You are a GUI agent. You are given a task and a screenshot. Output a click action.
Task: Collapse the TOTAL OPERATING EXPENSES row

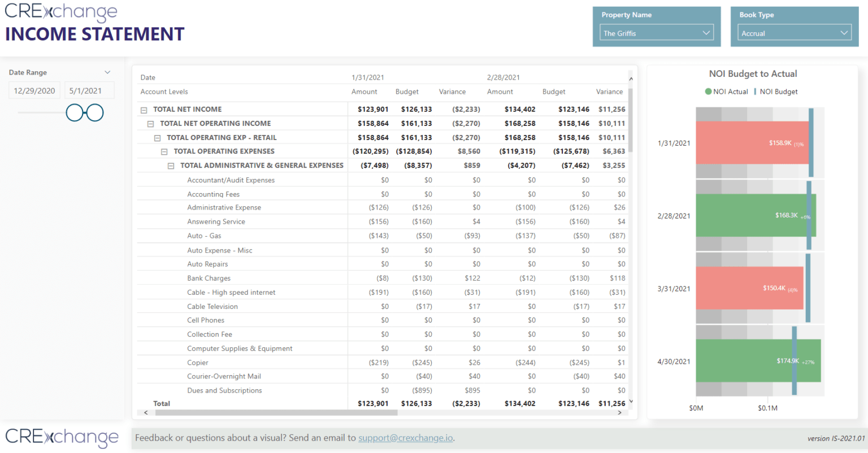point(164,151)
